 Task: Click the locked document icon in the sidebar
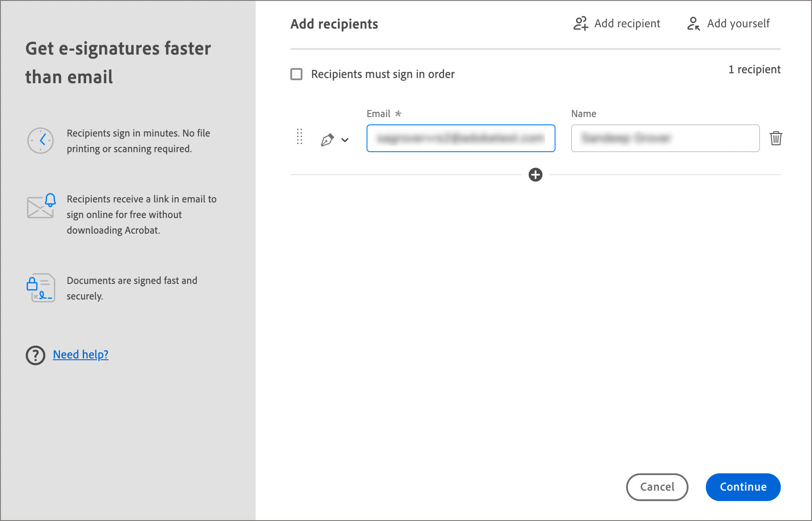(x=41, y=287)
